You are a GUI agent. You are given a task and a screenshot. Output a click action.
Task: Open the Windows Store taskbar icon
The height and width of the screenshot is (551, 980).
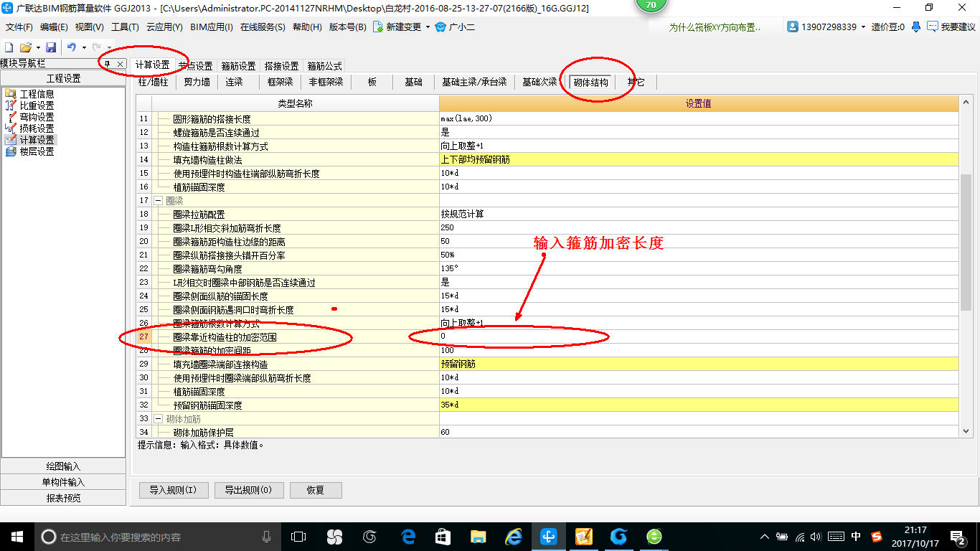[x=443, y=537]
